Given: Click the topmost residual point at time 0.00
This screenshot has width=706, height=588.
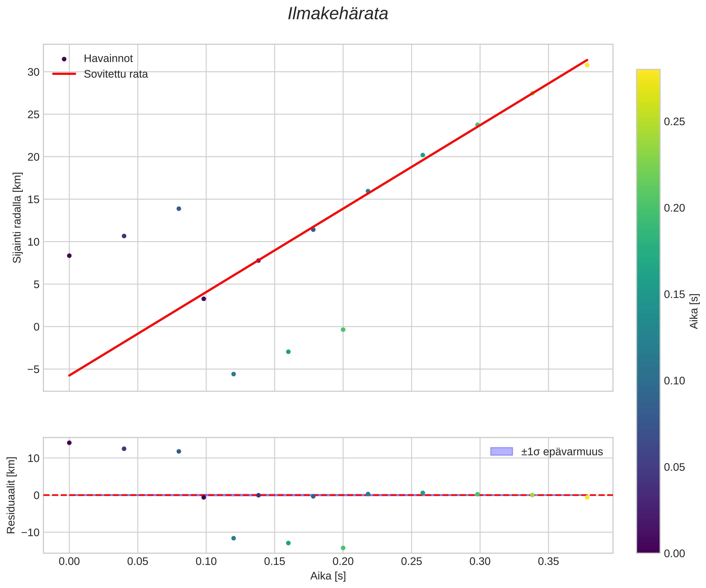Looking at the screenshot, I should (69, 443).
